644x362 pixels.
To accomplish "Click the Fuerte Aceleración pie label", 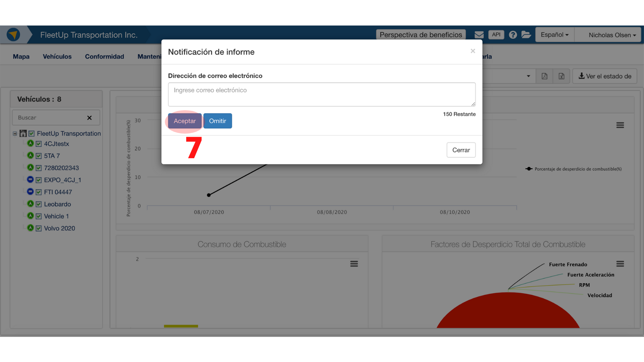I will [x=591, y=275].
